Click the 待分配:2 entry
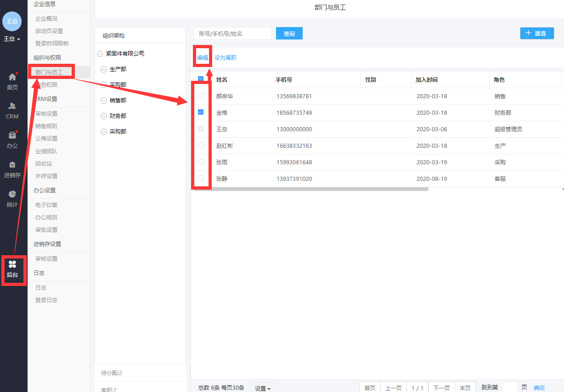 point(112,373)
